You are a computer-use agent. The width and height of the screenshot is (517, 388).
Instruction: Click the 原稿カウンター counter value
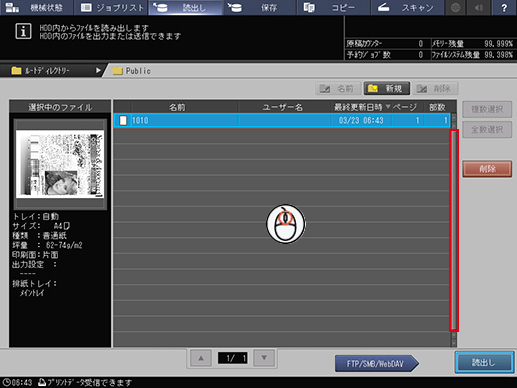click(421, 44)
